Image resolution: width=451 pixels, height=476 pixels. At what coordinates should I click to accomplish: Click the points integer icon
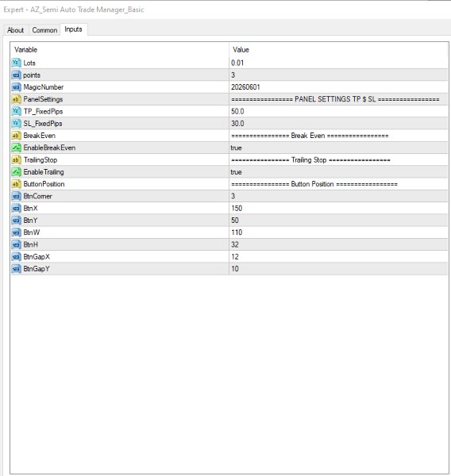16,75
